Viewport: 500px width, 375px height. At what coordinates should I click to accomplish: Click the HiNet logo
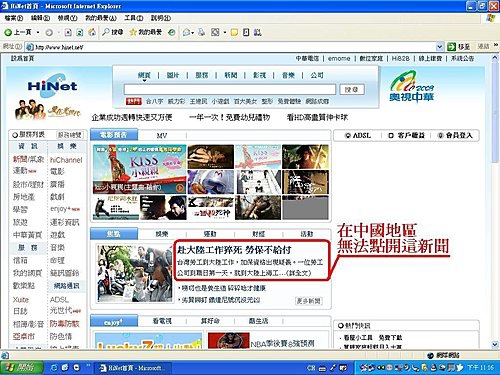52,86
